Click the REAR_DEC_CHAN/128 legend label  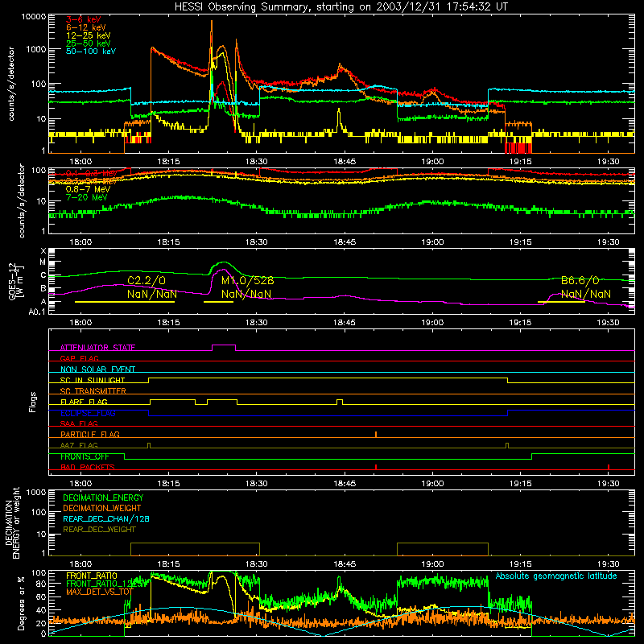[106, 518]
